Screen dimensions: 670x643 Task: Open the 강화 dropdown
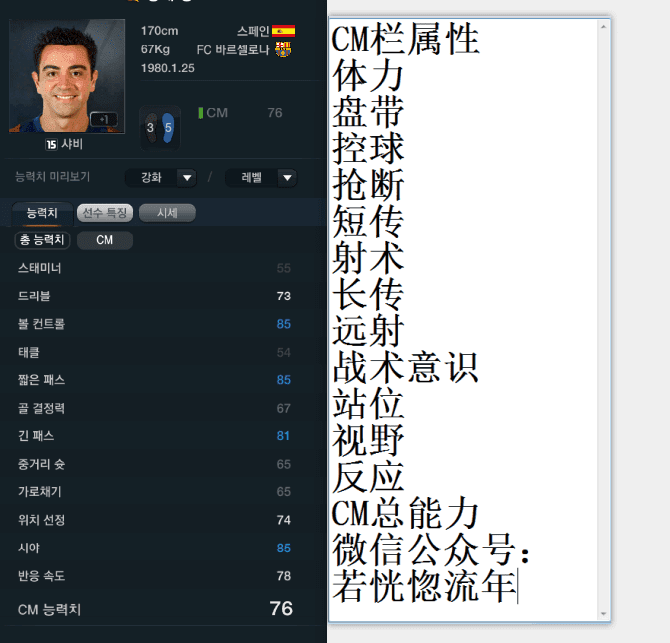161,178
